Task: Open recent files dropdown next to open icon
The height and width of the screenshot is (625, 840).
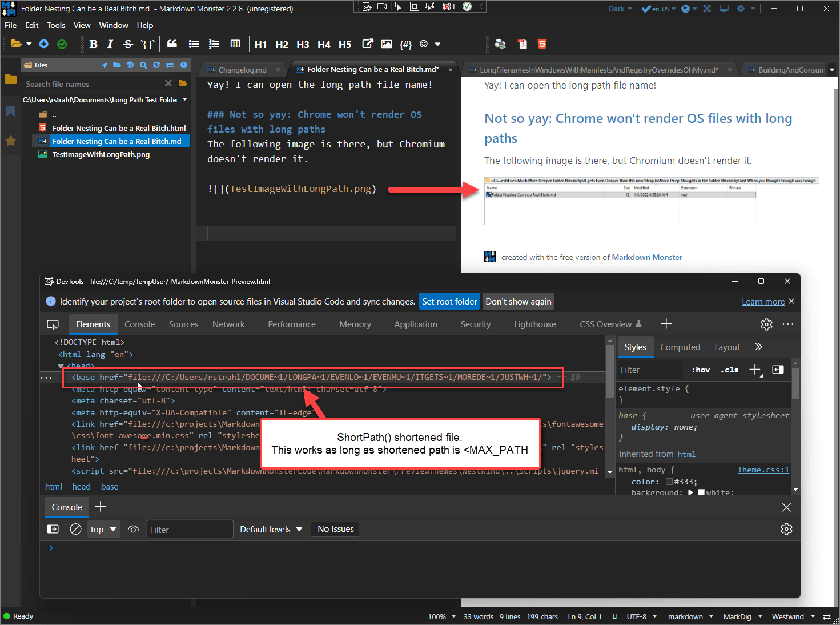Action: [x=29, y=44]
